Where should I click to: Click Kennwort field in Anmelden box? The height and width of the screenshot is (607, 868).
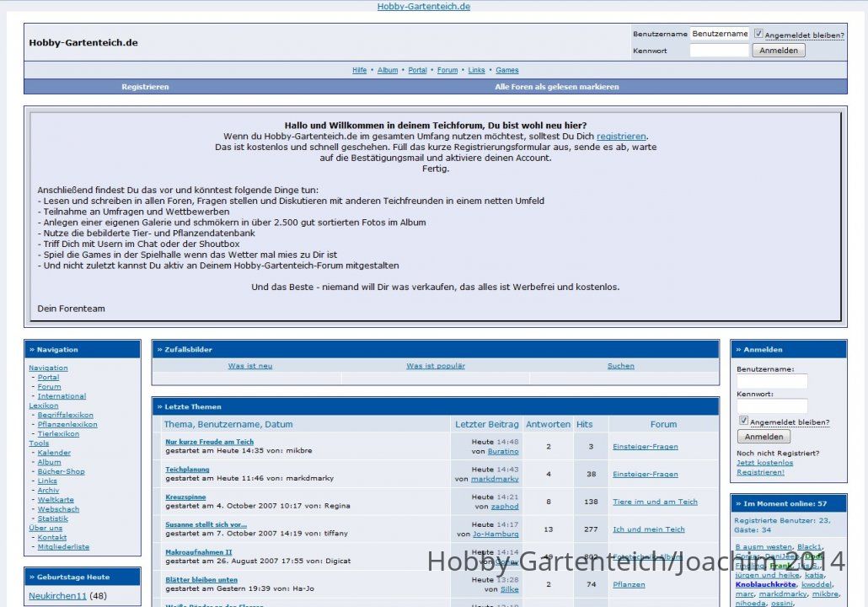click(x=772, y=406)
